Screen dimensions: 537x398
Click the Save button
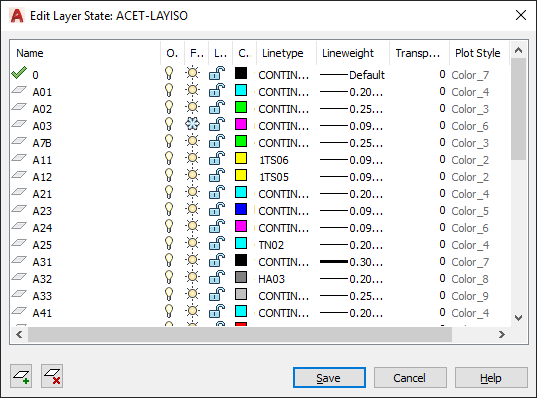tap(329, 378)
